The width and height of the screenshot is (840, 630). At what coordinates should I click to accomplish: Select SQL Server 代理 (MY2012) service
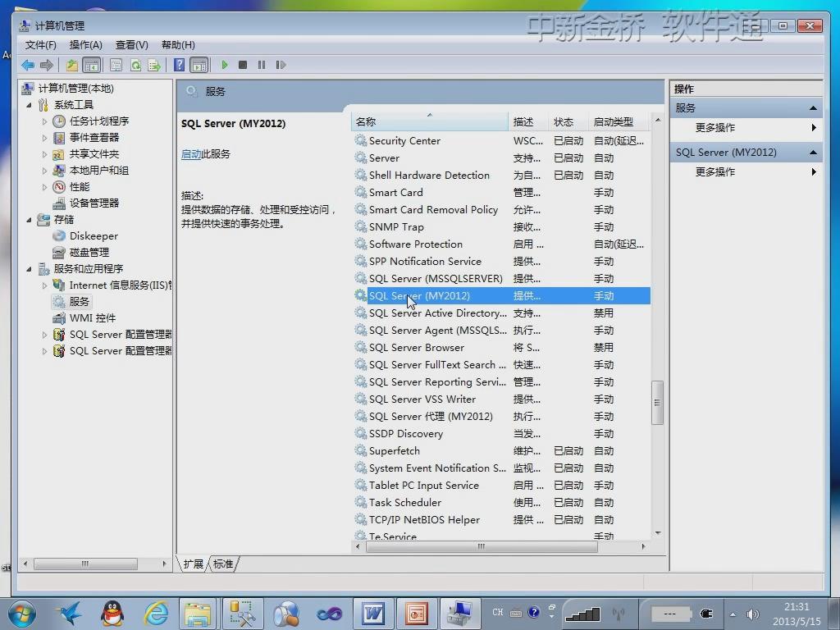501,416
